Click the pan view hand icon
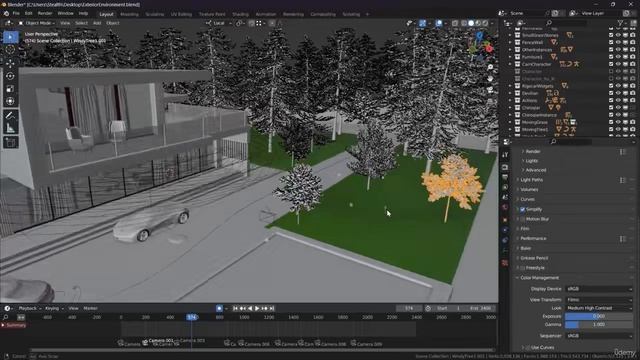The image size is (640, 360). [490, 78]
